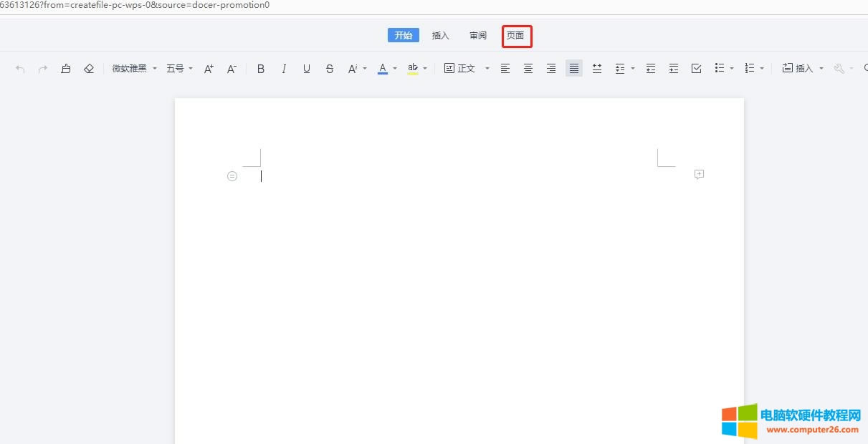Click inside the blank document page body
The width and height of the screenshot is (868, 444).
[459, 286]
